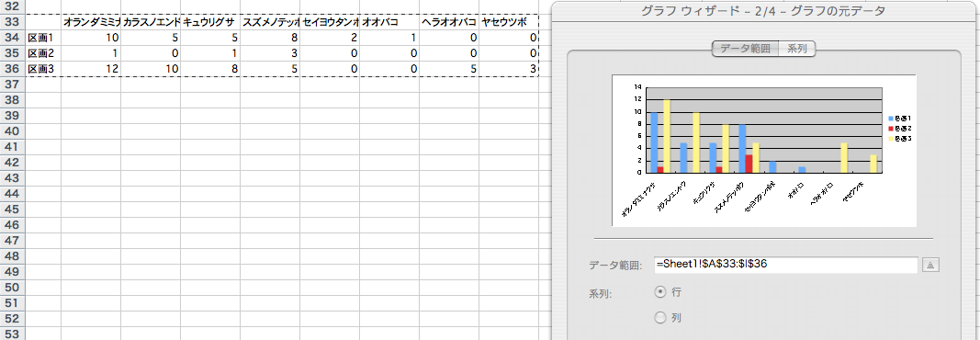Viewport: 980px width, 340px height.
Task: Click the データ範囲 input field
Action: pyautogui.click(x=786, y=265)
